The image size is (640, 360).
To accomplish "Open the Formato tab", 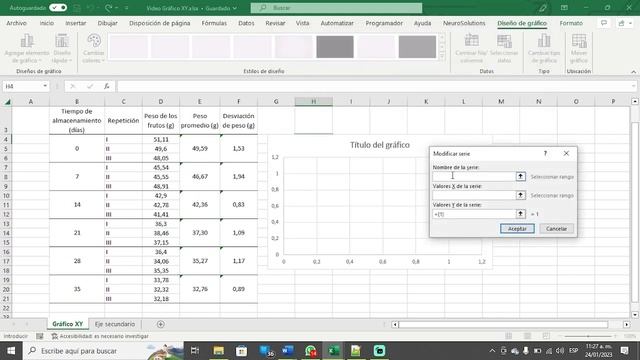I will [571, 23].
